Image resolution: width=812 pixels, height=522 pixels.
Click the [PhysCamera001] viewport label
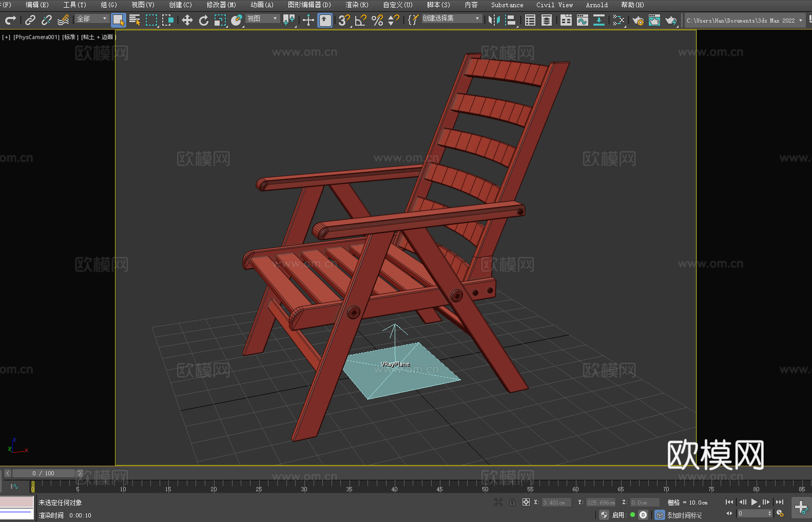click(x=36, y=37)
